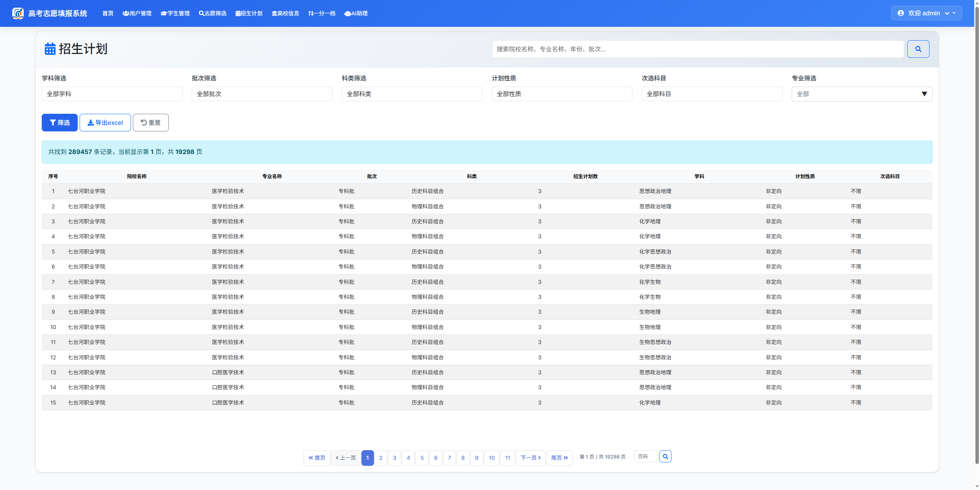This screenshot has height=490, width=980.
Task: Open 高校信息 in the navigation bar
Action: 285,13
